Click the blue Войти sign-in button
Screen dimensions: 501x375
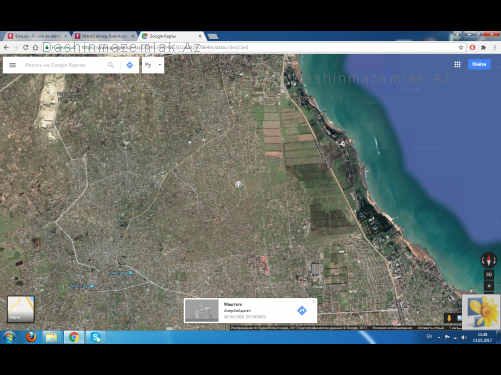pyautogui.click(x=479, y=64)
